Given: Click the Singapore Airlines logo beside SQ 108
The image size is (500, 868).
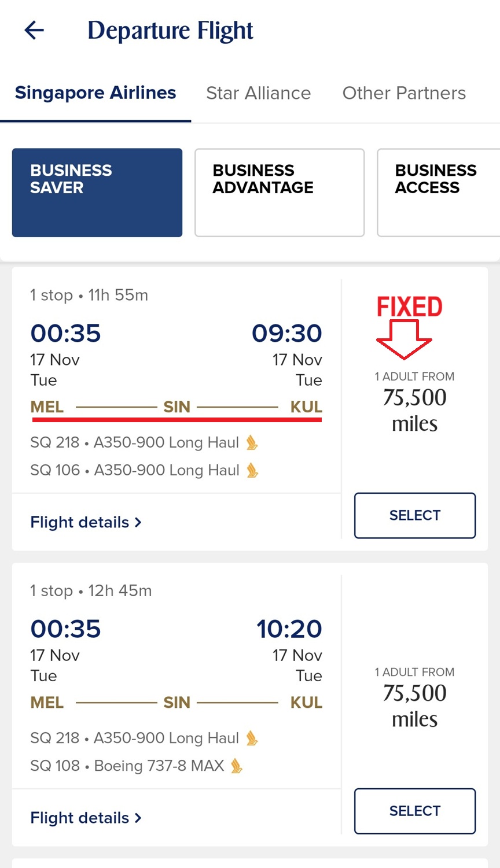Looking at the screenshot, I should [236, 766].
